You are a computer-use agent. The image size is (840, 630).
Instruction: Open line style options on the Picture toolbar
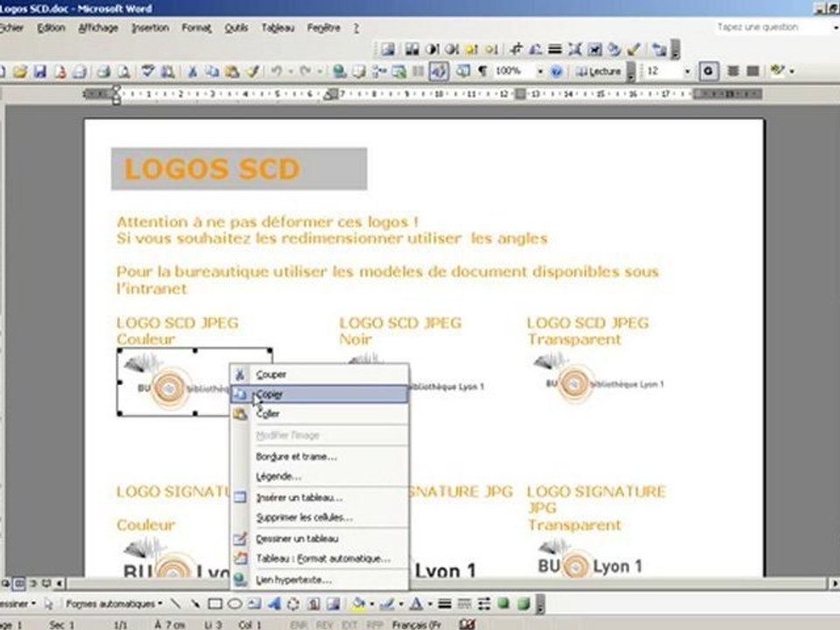tap(555, 50)
